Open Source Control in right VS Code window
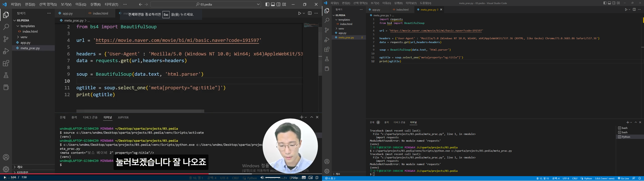 (327, 30)
